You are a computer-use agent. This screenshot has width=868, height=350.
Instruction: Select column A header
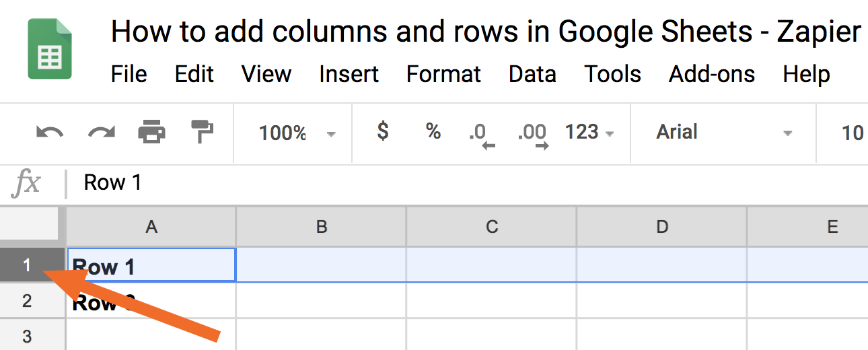click(151, 227)
